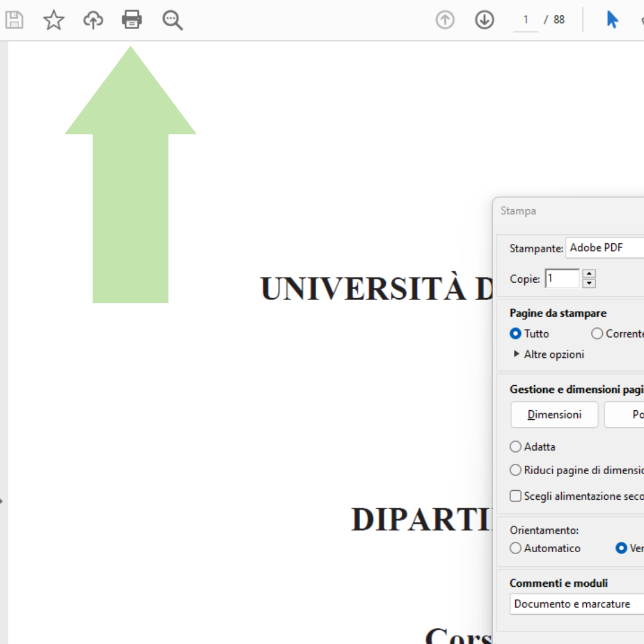Choose the Adatta scaling option

pos(515,446)
